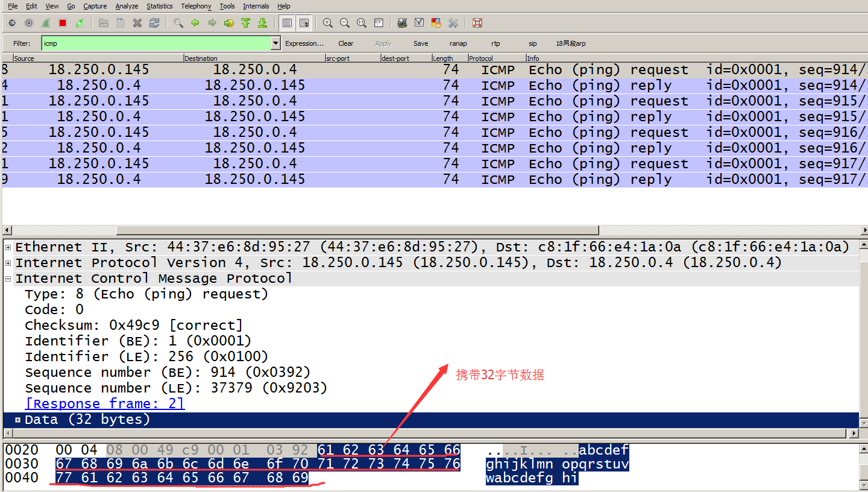Select the Type: 8 (Echo request) line
Screen dimensions: 868x492
146,294
